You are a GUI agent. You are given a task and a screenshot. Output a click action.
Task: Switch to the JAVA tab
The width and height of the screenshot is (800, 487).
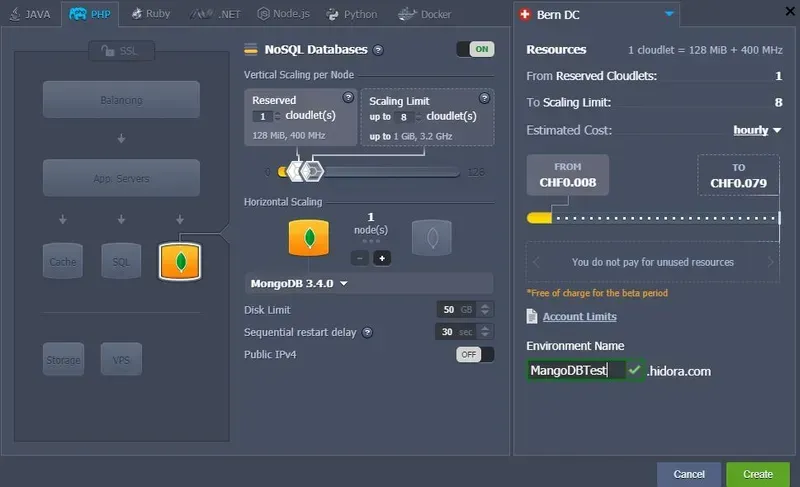30,14
